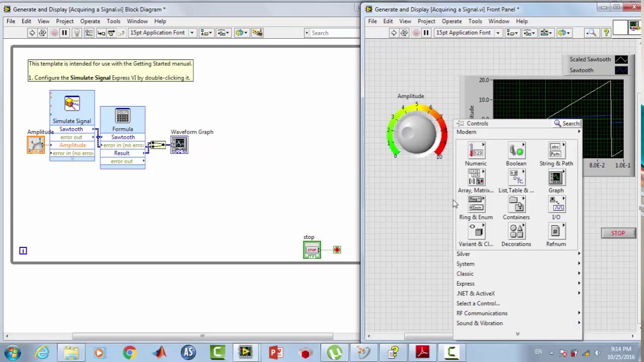This screenshot has width=644, height=362.
Task: Click Scaled Sawtooth plot legend swatch
Action: pos(621,59)
